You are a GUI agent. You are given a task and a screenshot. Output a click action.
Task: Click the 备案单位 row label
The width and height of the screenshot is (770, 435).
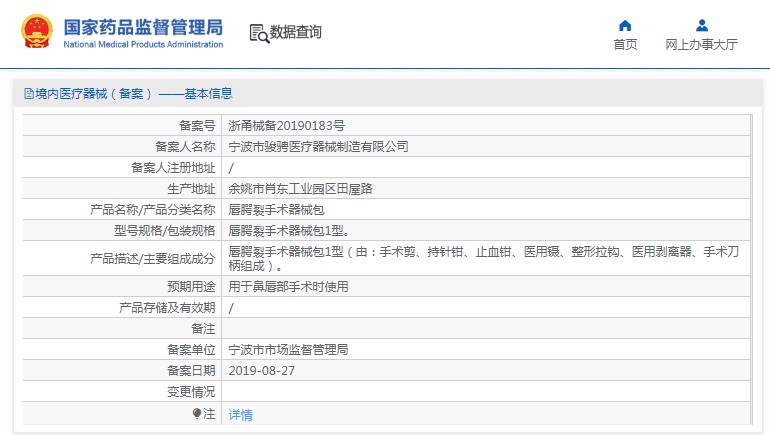[192, 350]
